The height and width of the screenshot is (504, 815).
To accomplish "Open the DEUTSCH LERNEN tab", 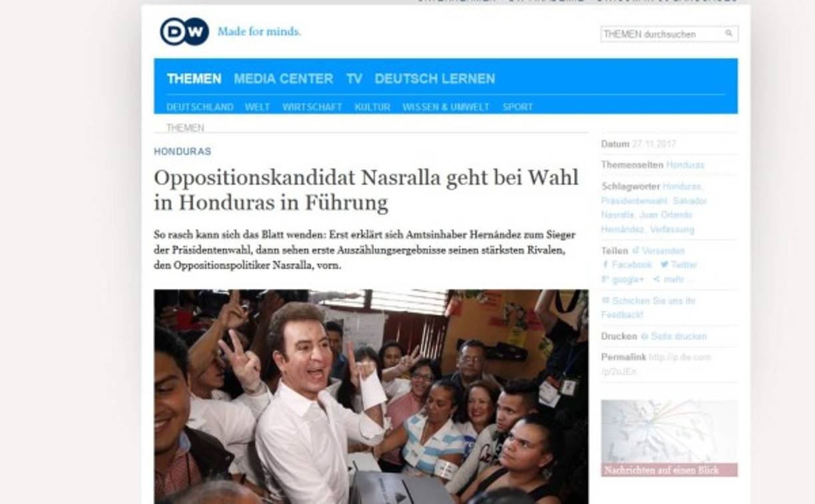I will click(435, 79).
